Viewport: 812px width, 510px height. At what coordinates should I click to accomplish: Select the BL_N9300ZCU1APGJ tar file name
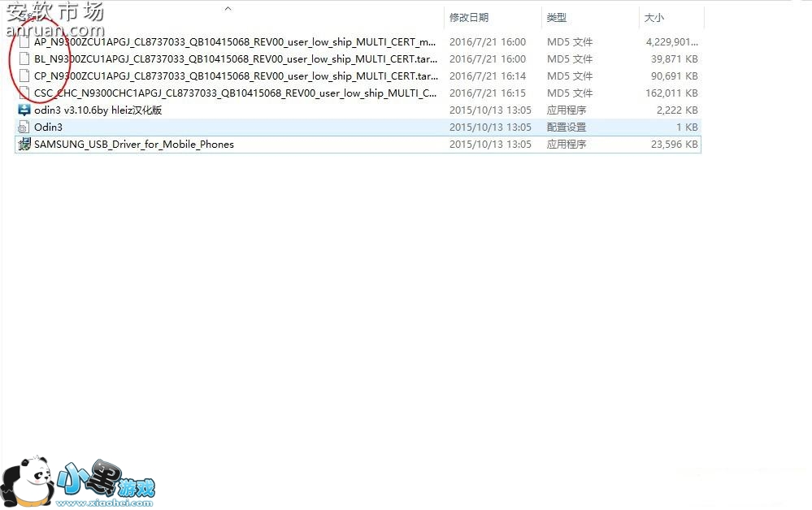click(x=236, y=59)
